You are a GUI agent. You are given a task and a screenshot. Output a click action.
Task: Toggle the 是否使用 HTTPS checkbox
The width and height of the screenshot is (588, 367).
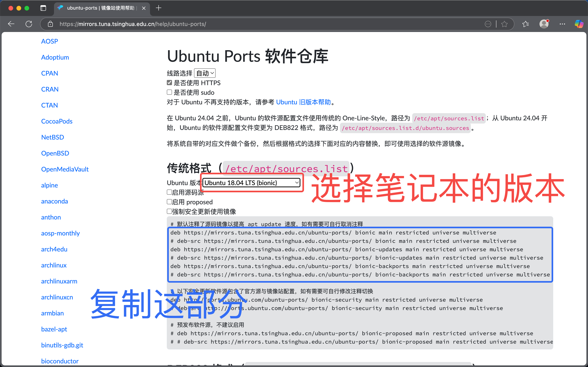click(169, 83)
